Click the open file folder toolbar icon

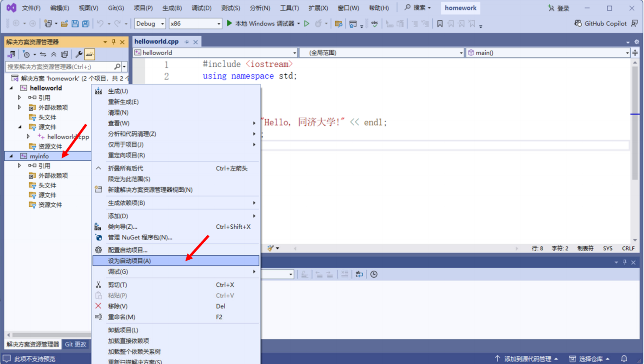[64, 24]
